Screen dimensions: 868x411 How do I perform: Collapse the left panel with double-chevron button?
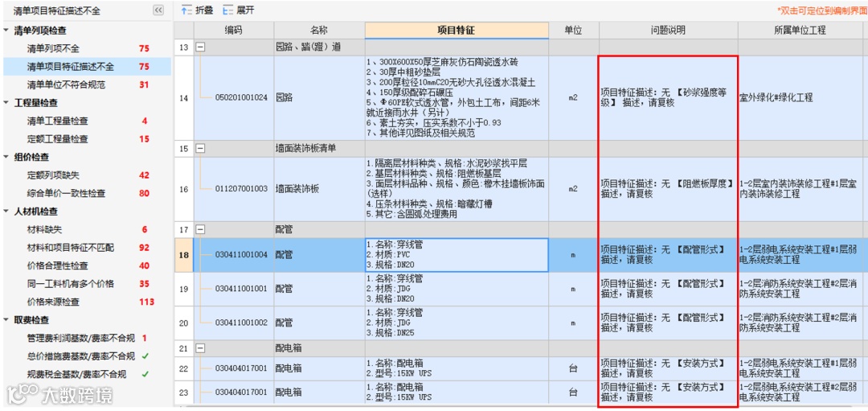pos(158,10)
